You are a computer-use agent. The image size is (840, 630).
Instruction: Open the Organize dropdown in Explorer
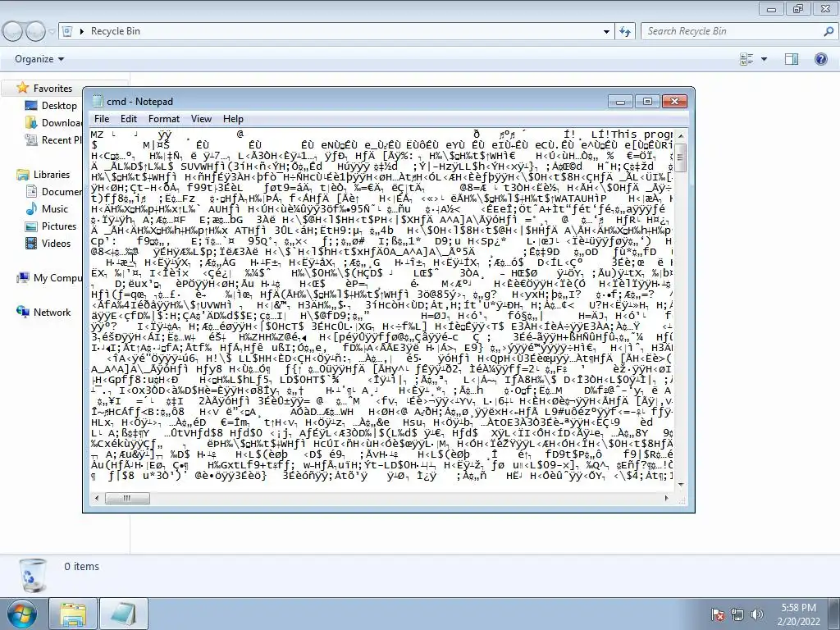point(39,59)
